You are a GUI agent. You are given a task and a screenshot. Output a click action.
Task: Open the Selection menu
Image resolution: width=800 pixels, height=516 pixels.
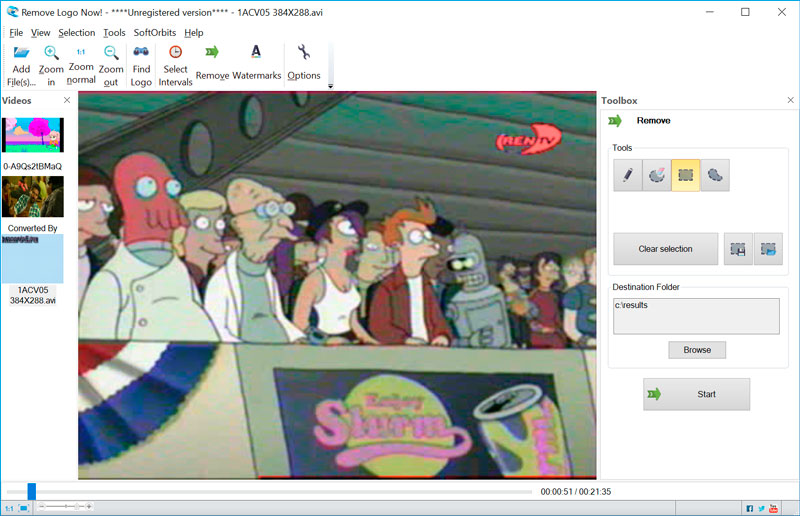click(x=77, y=33)
